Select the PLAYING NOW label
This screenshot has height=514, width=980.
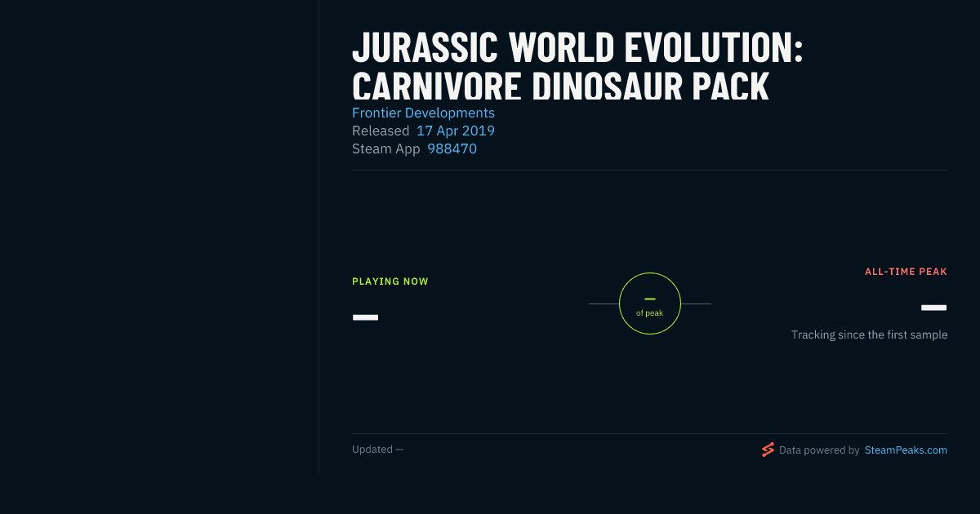(390, 281)
